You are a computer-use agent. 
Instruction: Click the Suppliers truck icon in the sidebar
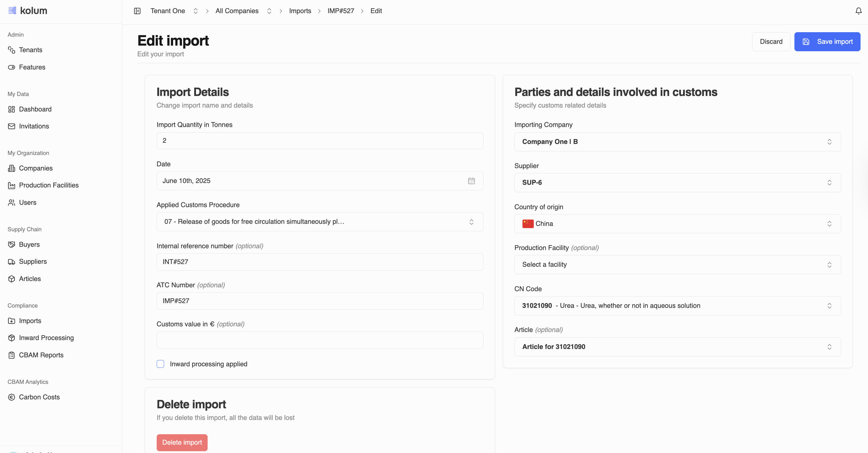[12, 262]
